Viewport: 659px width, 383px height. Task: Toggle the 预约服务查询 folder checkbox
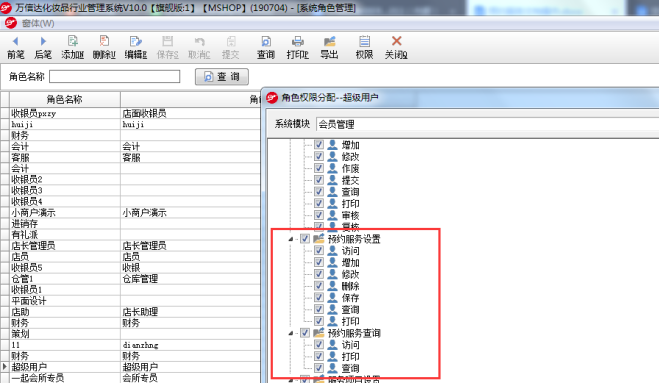tap(305, 333)
